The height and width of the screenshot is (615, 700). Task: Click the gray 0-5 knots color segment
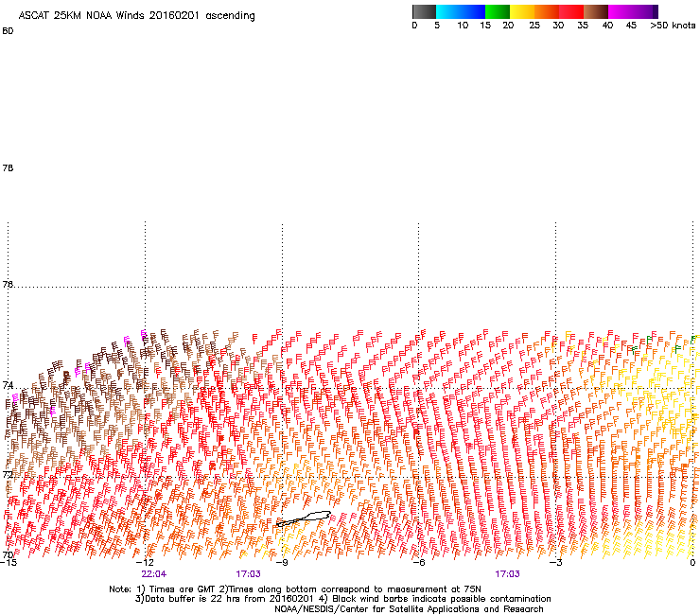click(x=424, y=11)
